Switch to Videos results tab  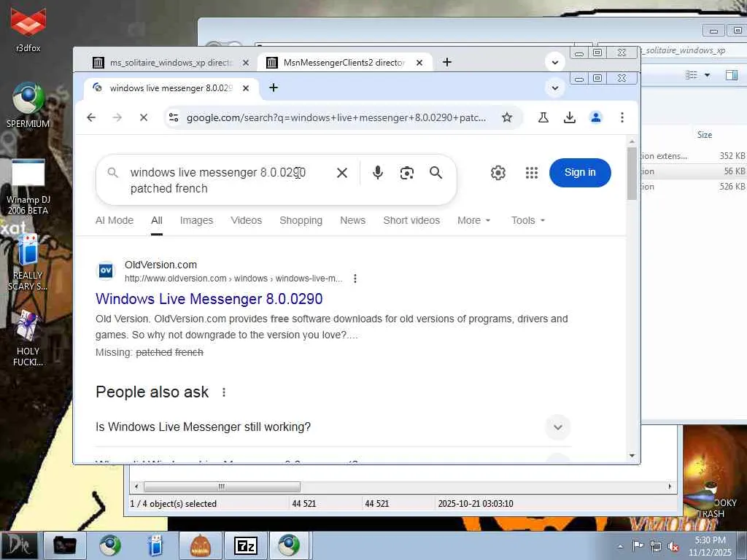point(247,220)
